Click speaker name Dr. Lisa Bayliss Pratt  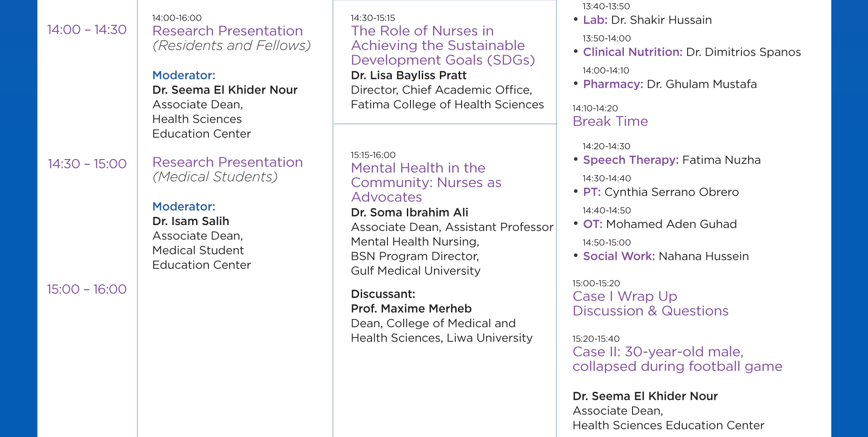click(x=409, y=75)
